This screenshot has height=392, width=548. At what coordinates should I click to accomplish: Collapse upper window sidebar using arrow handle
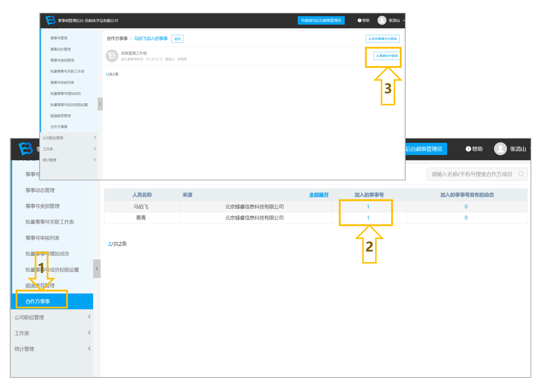point(100,104)
